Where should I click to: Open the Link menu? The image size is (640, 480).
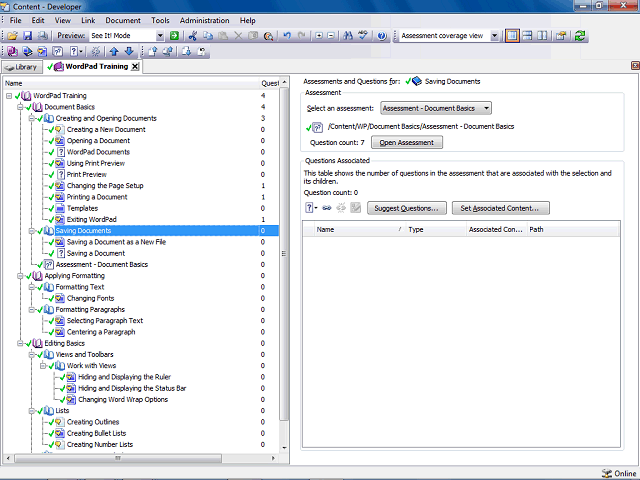[88, 20]
